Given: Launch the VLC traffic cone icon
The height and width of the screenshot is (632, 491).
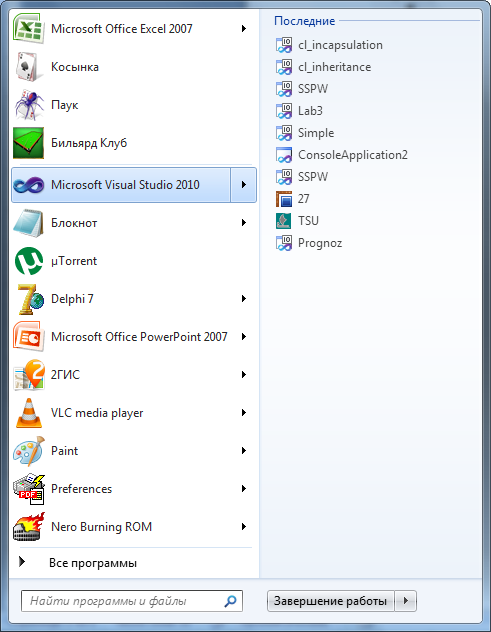Looking at the screenshot, I should click(28, 413).
